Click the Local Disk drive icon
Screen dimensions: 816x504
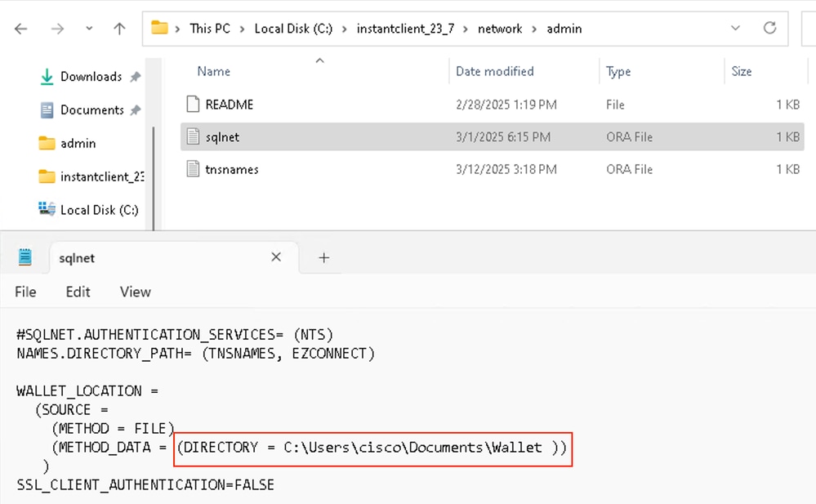point(47,209)
